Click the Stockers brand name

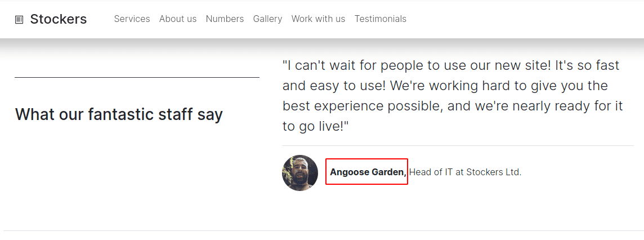point(58,19)
